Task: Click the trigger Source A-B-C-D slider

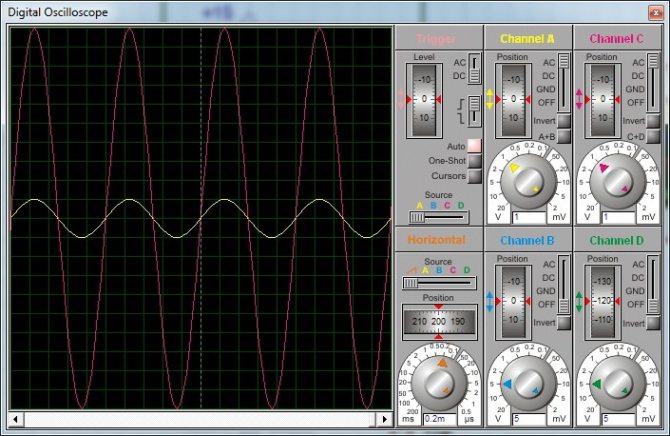Action: click(x=439, y=218)
